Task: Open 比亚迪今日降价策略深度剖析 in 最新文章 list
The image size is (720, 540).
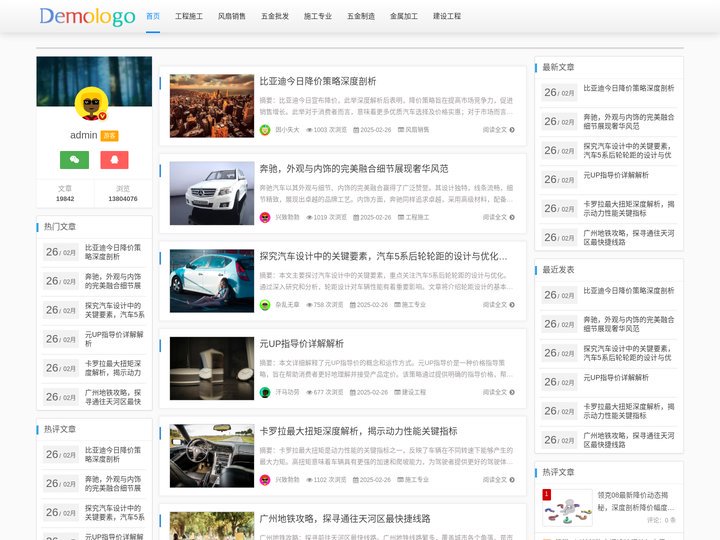Action: pyautogui.click(x=629, y=88)
